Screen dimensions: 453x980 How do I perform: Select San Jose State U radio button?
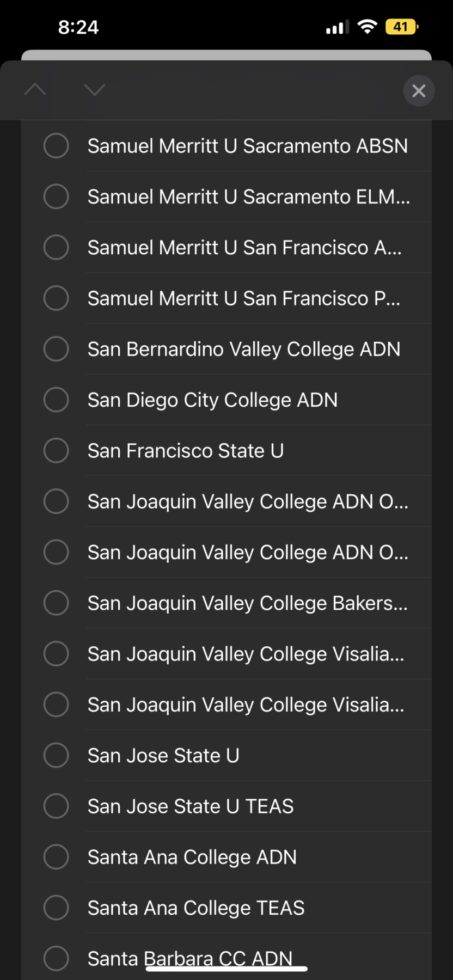tap(56, 756)
